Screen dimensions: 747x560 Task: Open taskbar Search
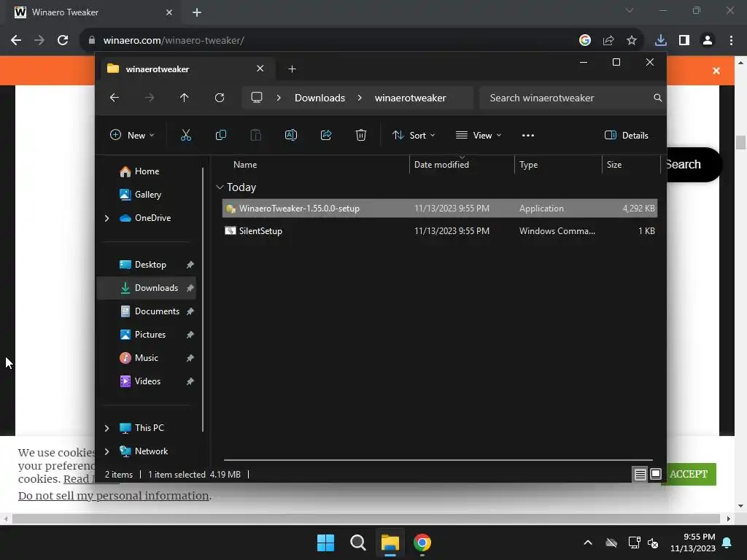tap(357, 542)
